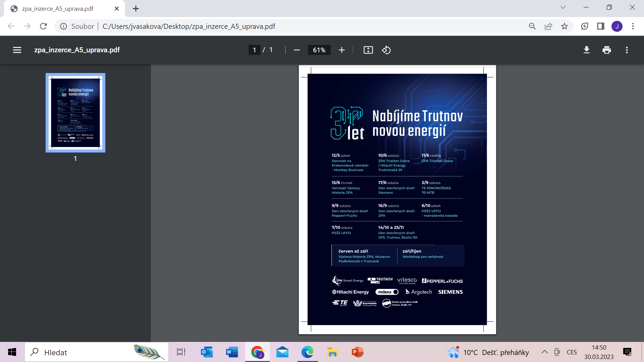Download the PDF file

coord(587,50)
